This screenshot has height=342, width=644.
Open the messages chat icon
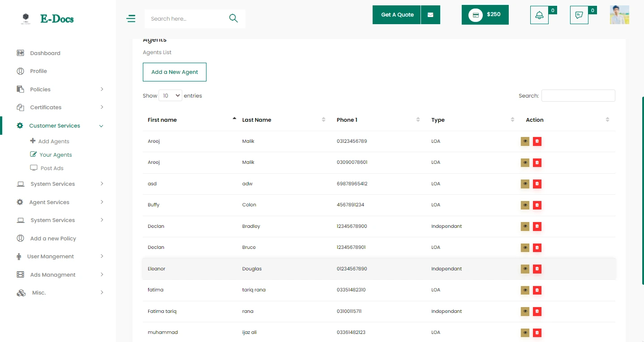[579, 15]
